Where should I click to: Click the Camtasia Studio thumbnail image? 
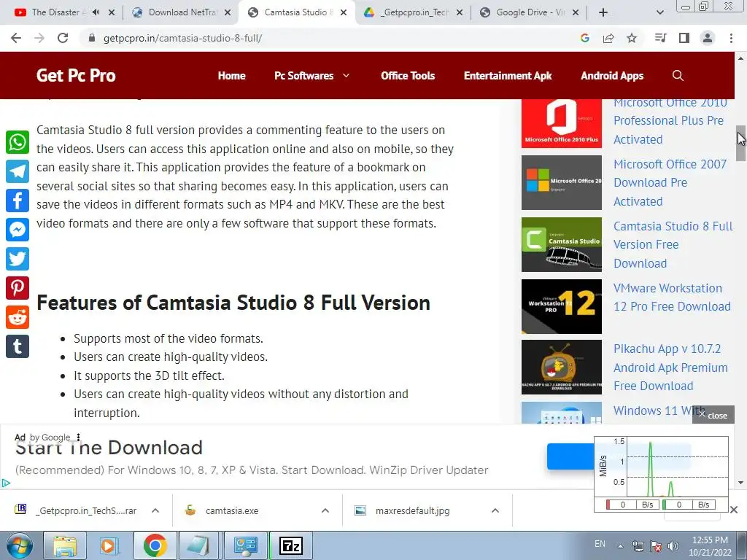click(562, 244)
